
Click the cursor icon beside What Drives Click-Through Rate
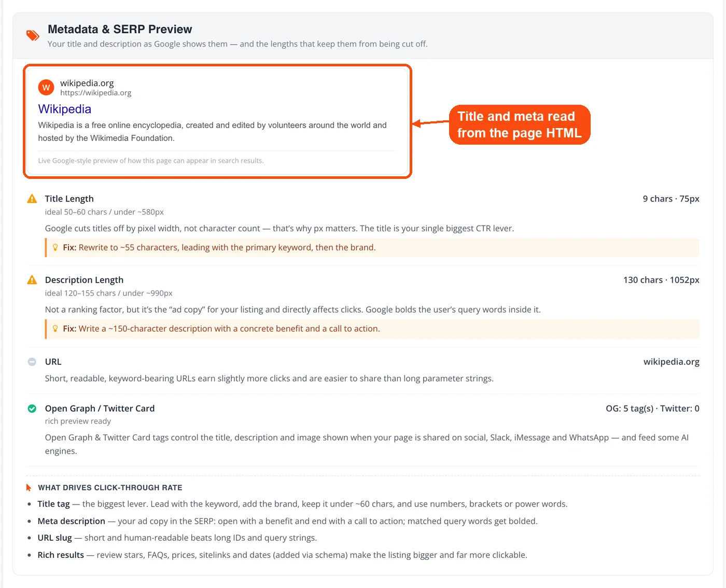29,487
